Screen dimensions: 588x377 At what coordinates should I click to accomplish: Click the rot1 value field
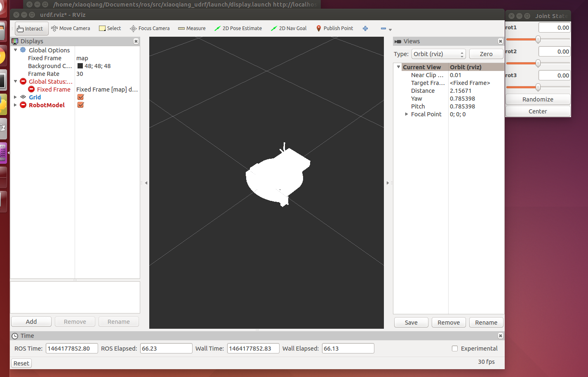pos(554,28)
